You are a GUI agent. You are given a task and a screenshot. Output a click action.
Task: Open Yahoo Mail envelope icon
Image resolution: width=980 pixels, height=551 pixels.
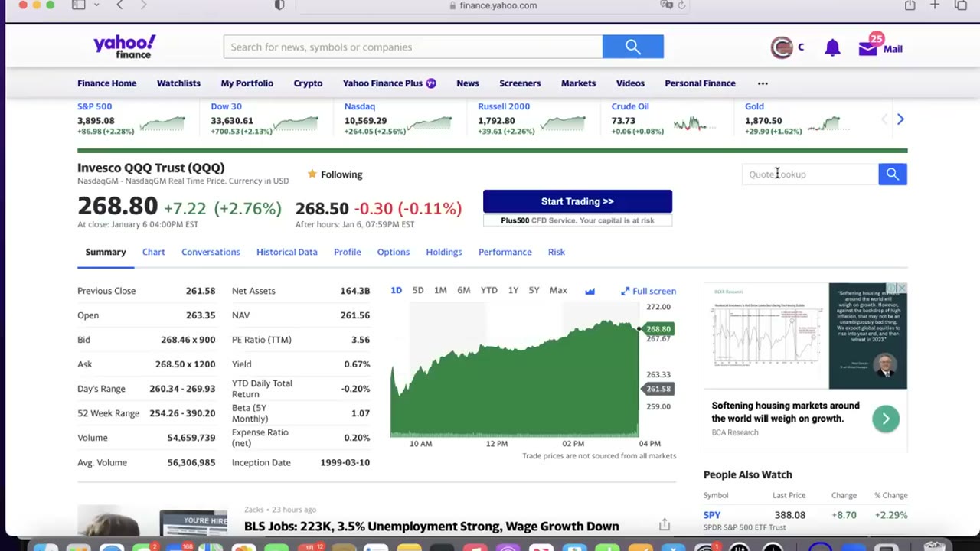(x=867, y=48)
